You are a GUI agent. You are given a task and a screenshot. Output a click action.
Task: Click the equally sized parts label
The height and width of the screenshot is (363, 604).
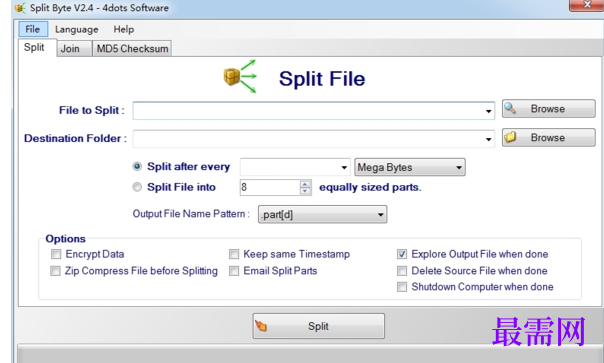tap(370, 187)
